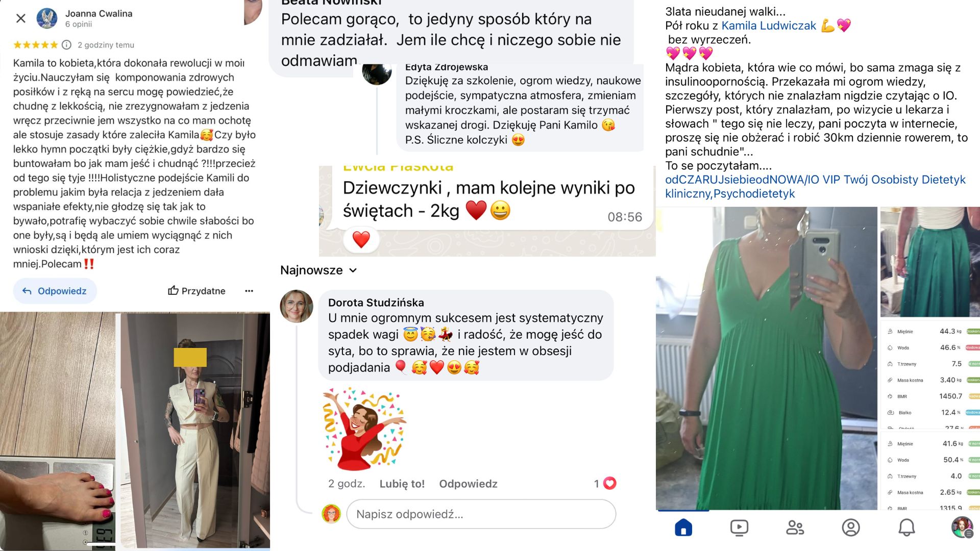This screenshot has width=980, height=551.
Task: Open the review info circle icon
Action: (66, 45)
